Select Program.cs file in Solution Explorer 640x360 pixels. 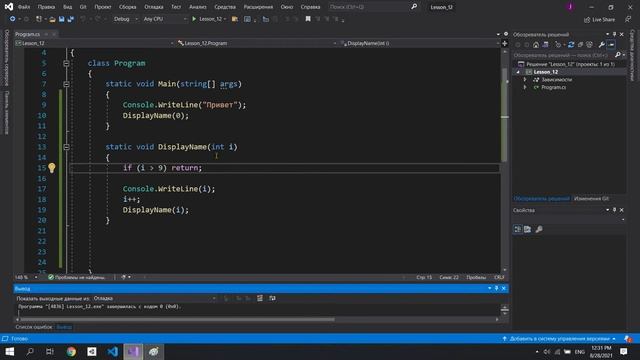(553, 87)
